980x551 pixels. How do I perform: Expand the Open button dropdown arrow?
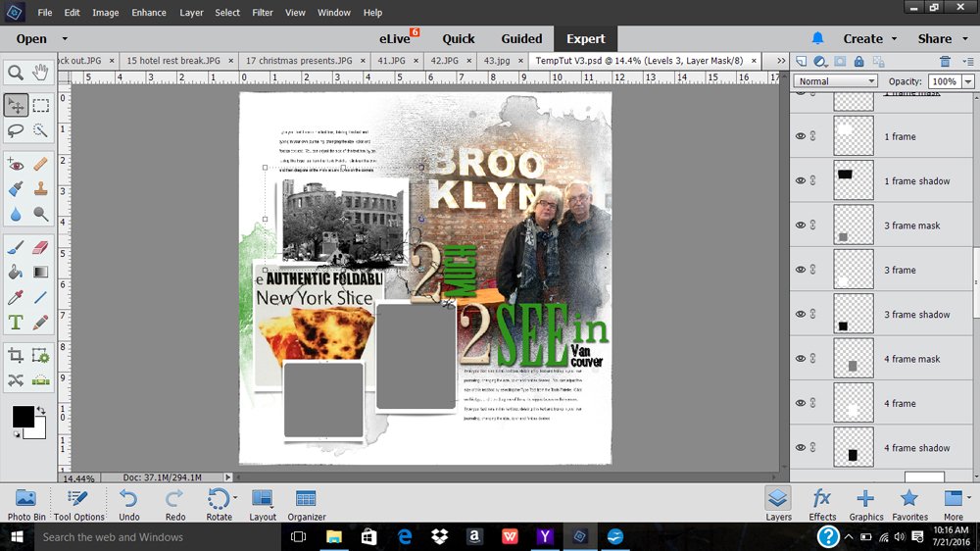click(x=65, y=39)
